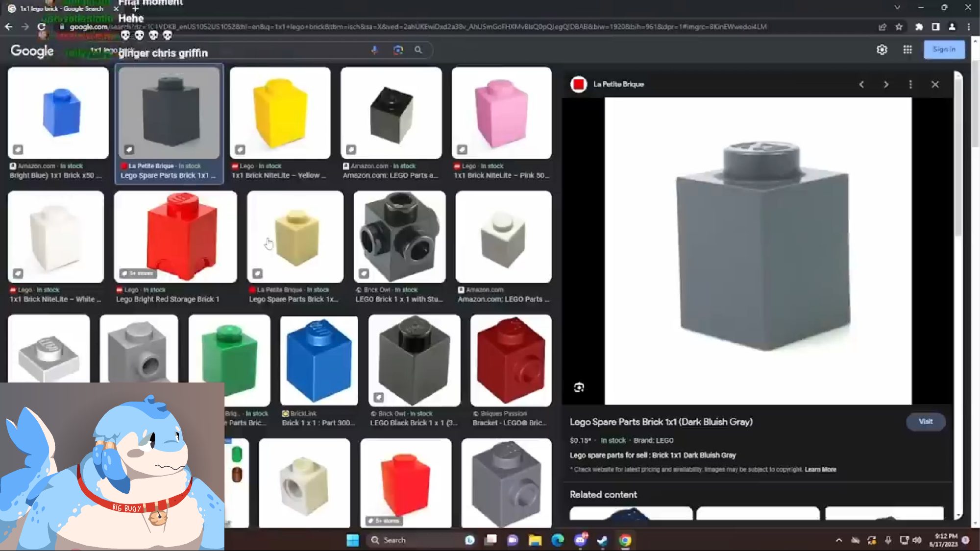Expand the system tray hidden icons chevron

(x=839, y=540)
